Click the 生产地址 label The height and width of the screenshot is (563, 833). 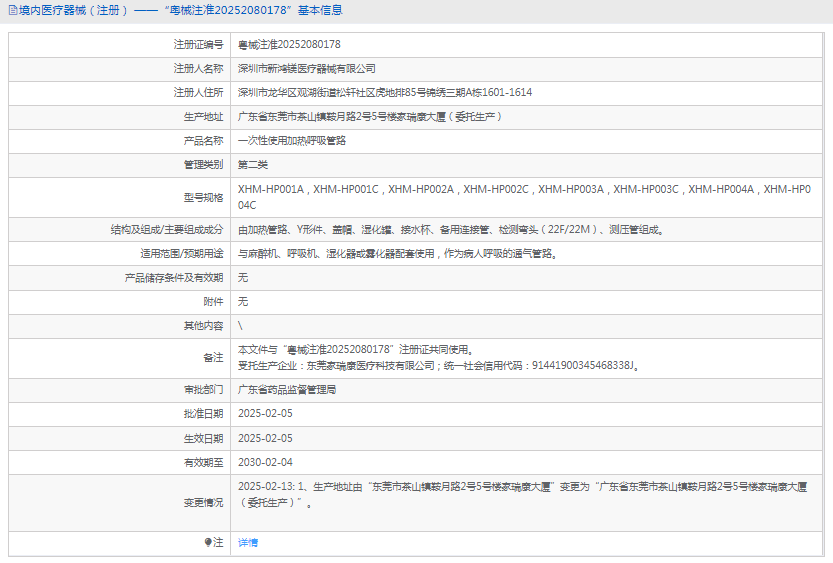(x=203, y=116)
